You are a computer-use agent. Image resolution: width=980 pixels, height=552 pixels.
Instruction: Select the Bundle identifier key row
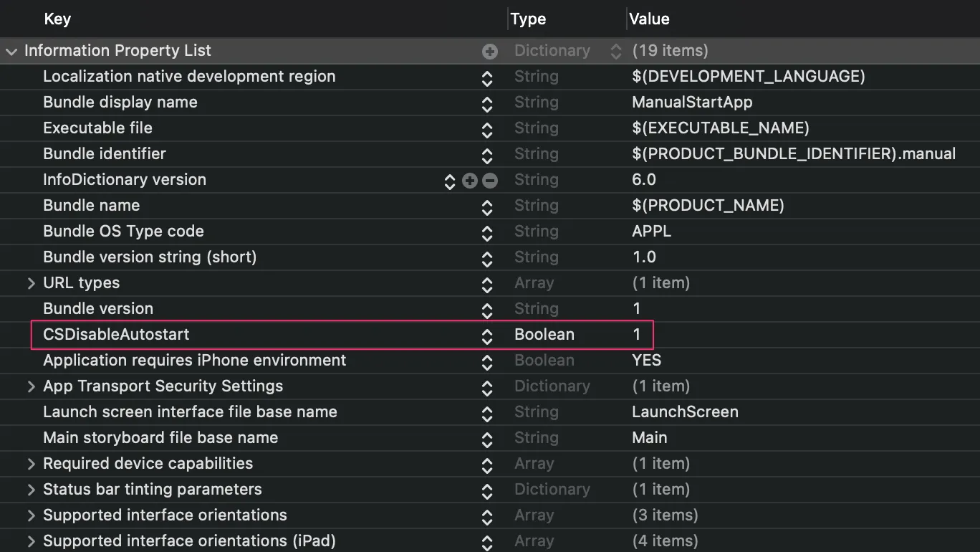tap(105, 154)
